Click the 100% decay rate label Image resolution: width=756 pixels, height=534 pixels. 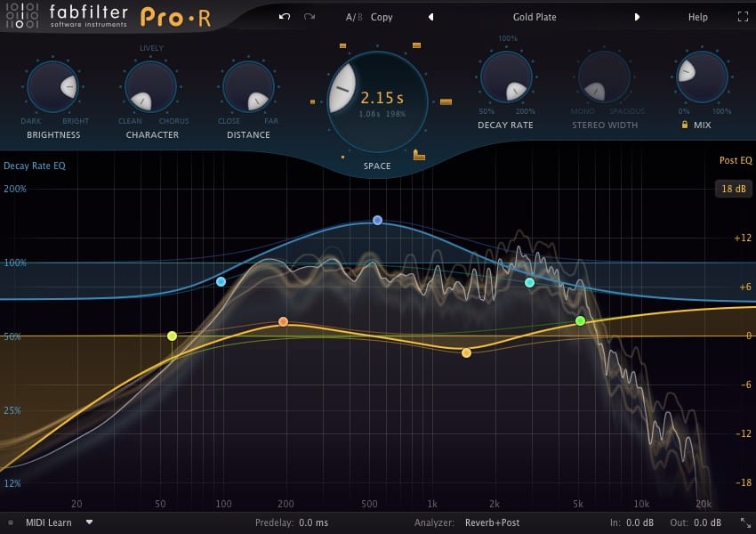(x=507, y=38)
